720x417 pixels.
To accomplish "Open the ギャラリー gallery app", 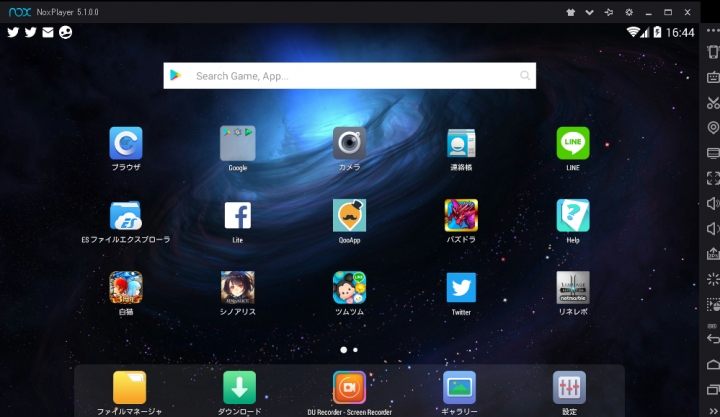I will coord(459,388).
